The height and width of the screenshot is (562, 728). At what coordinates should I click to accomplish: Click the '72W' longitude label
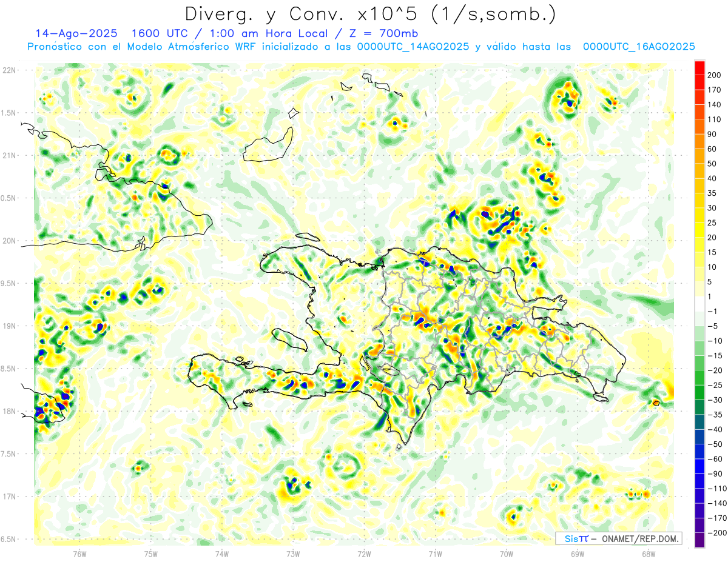pos(364,553)
